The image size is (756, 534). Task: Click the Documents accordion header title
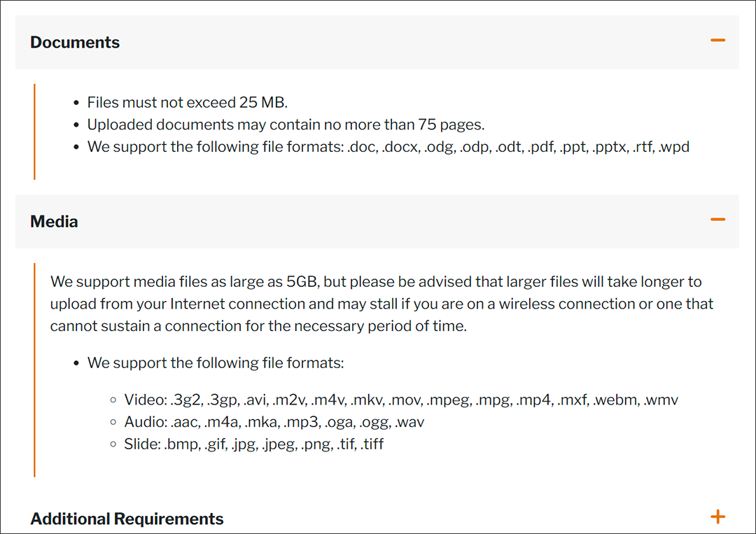point(75,43)
